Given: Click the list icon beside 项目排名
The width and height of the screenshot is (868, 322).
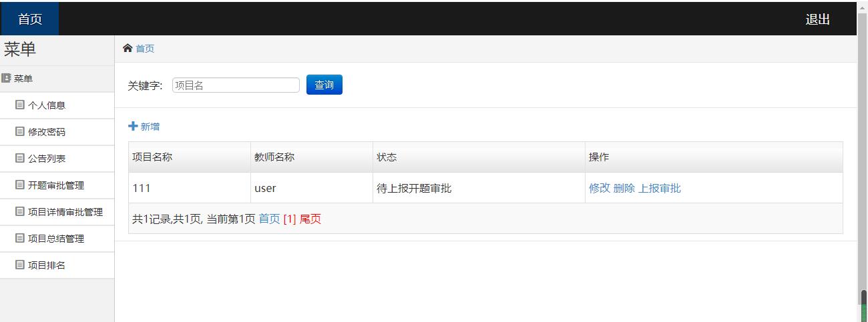Looking at the screenshot, I should pos(20,265).
